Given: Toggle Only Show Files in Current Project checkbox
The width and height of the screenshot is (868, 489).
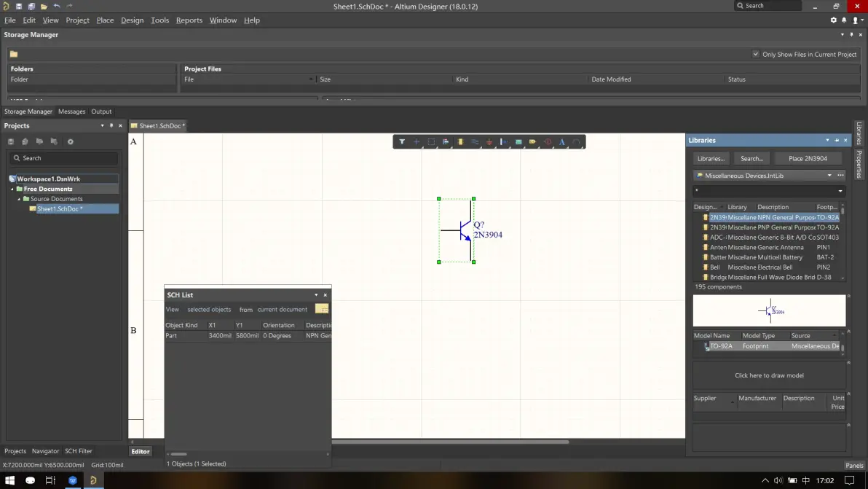Looking at the screenshot, I should [756, 54].
